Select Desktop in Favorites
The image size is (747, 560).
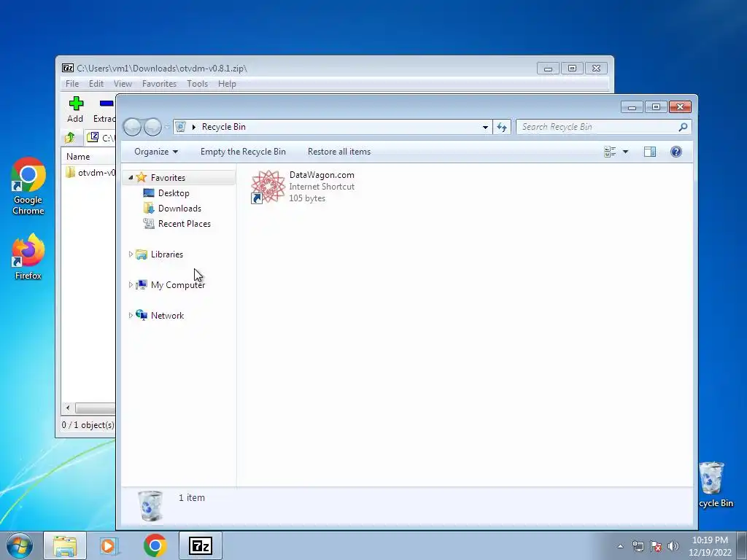tap(174, 192)
